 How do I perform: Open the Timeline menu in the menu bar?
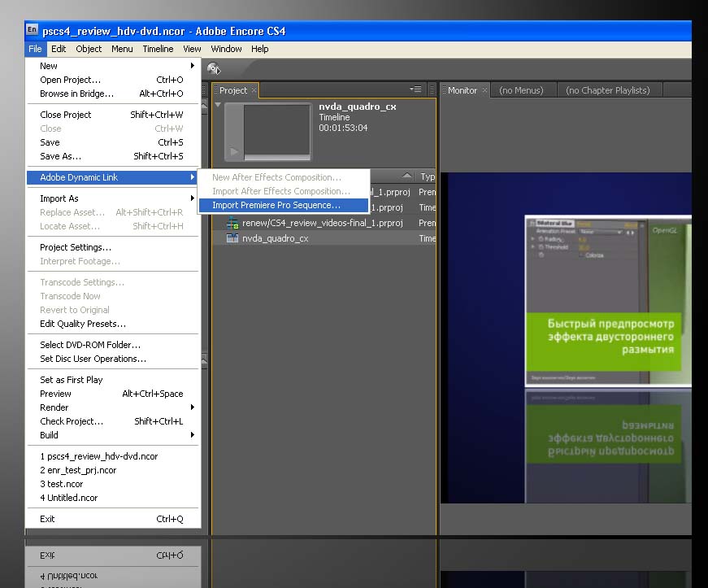pos(158,49)
